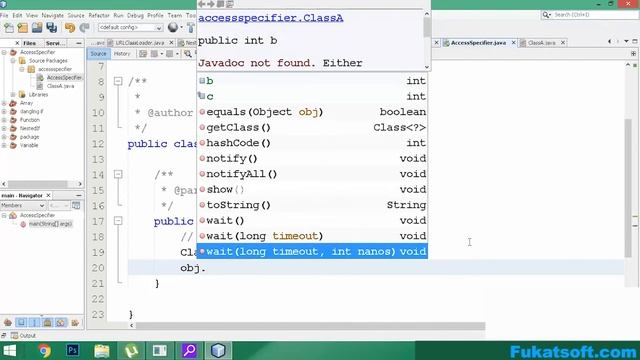Image resolution: width=640 pixels, height=360 pixels.
Task: Toggle Navigator show fields filter button
Action: [21, 322]
